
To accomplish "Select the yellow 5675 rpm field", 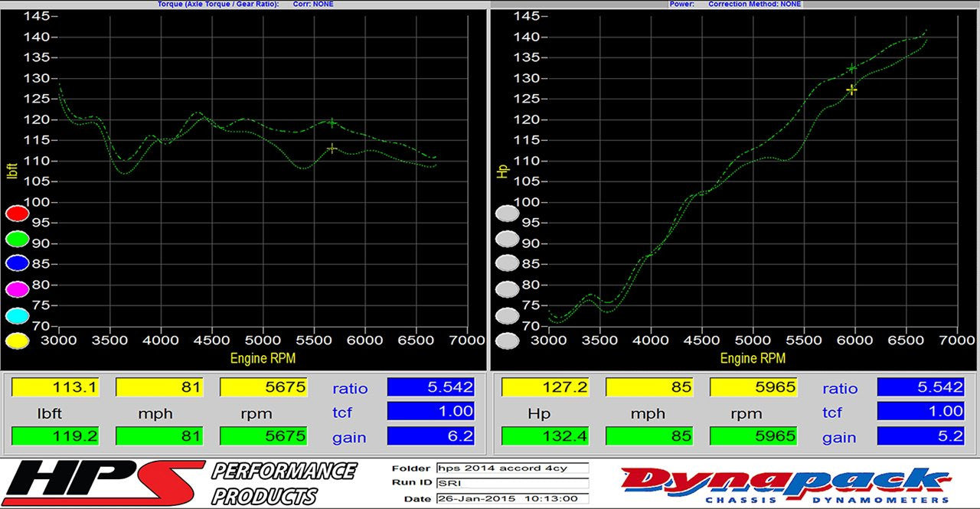I will (263, 388).
